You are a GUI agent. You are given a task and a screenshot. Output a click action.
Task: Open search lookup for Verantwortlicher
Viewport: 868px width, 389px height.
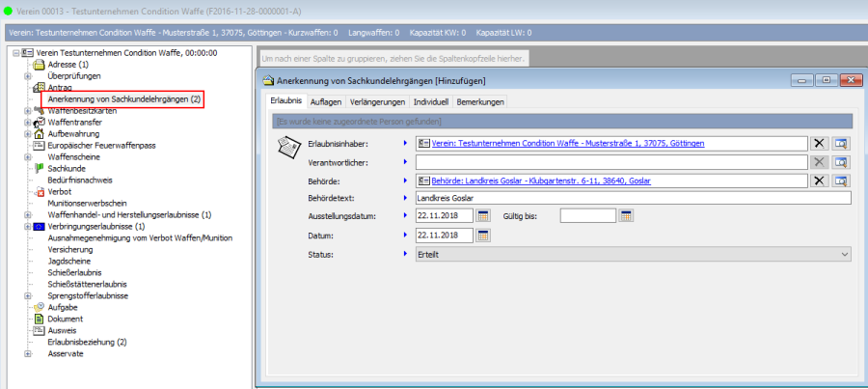[842, 161]
